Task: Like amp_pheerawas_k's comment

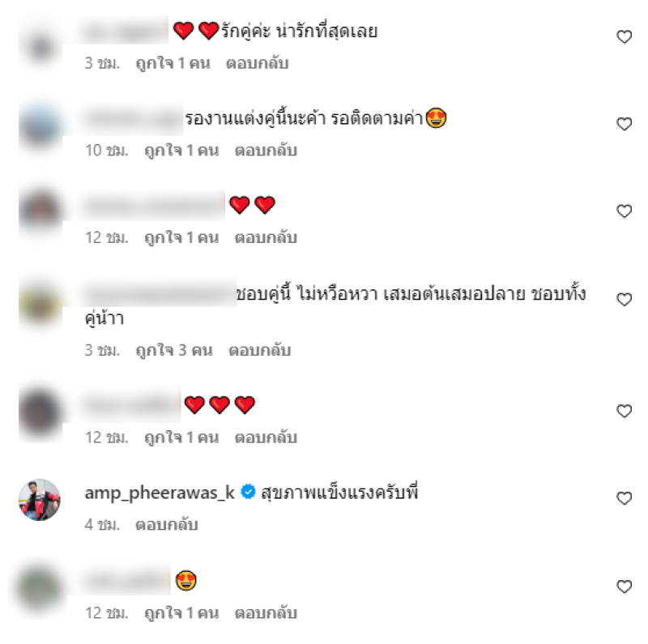Action: coord(624,498)
